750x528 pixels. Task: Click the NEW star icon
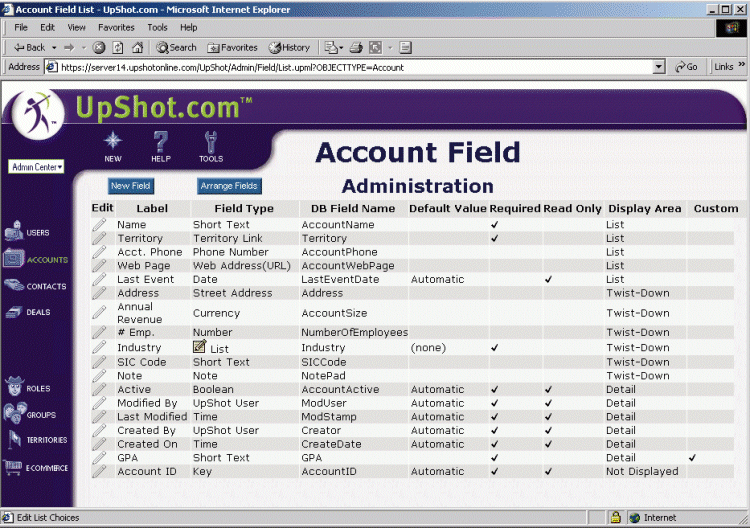(113, 141)
